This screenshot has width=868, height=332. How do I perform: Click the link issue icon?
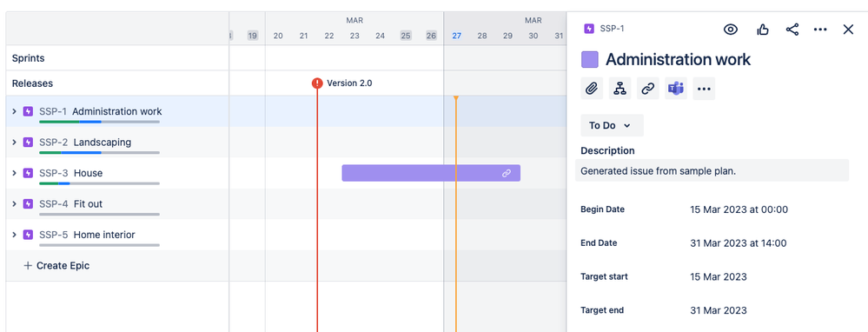pos(647,89)
